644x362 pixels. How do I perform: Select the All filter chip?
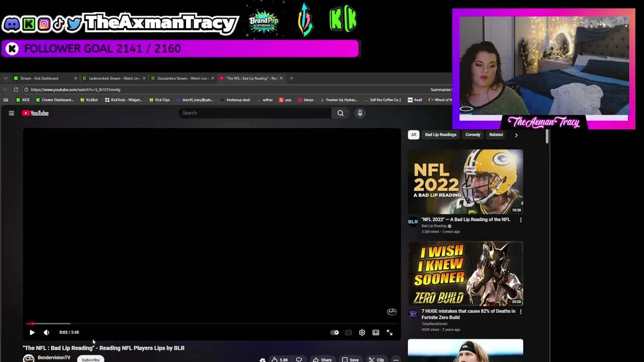pos(414,135)
